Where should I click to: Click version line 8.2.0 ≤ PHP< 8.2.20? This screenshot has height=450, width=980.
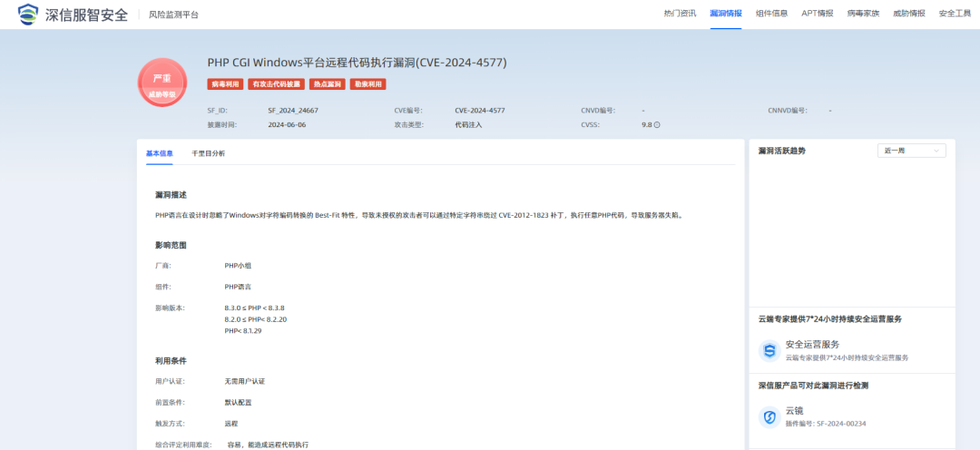click(x=256, y=319)
